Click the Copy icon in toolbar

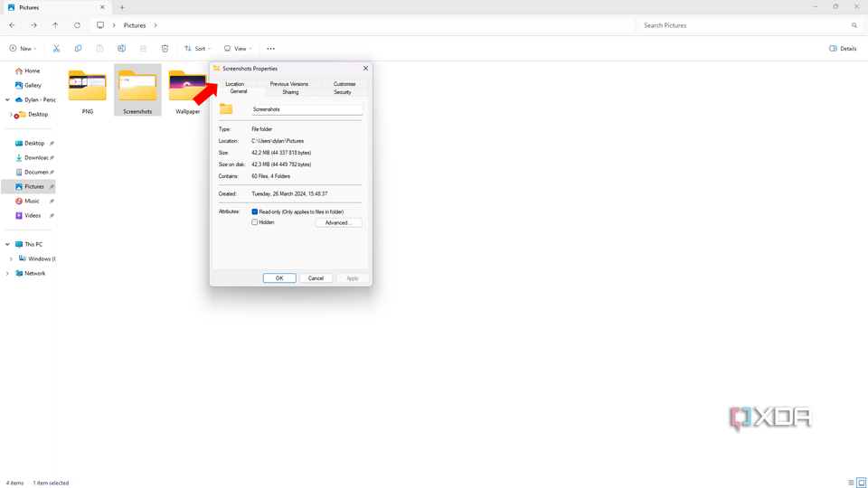78,49
